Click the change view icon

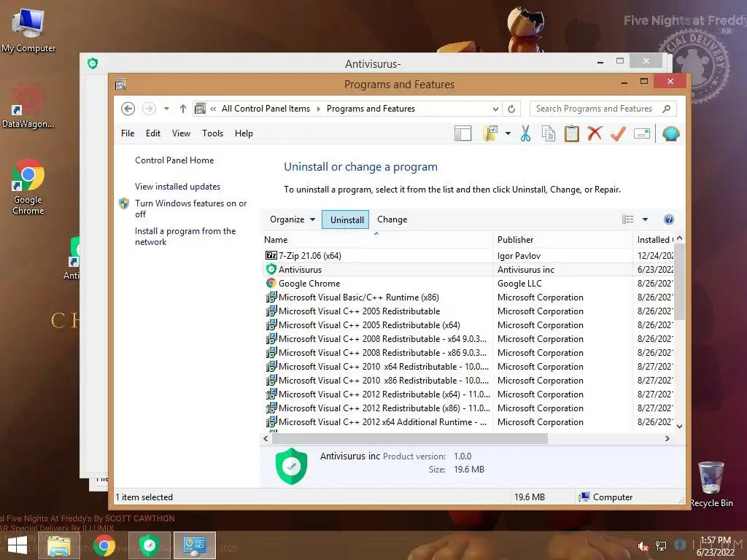(628, 219)
